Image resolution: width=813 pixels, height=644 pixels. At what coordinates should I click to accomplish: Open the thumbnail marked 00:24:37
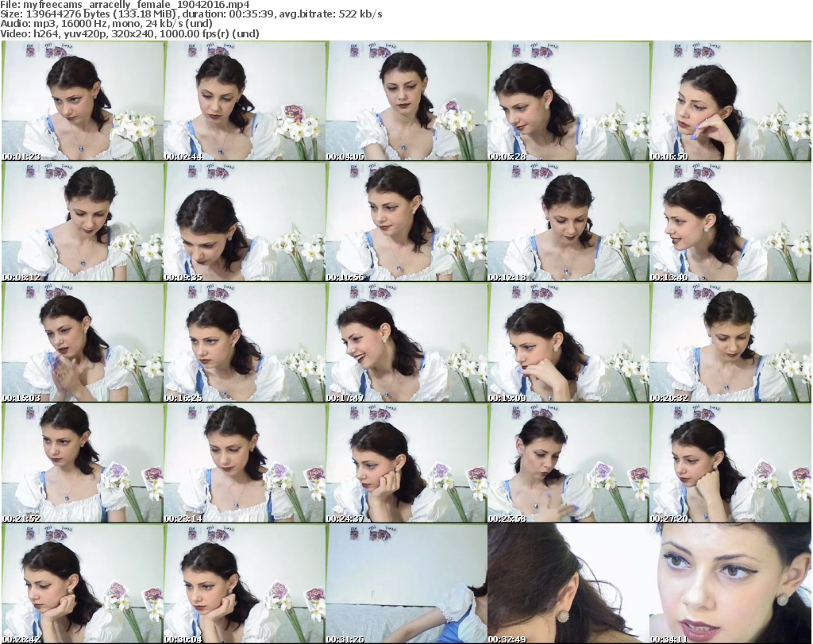tap(406, 463)
